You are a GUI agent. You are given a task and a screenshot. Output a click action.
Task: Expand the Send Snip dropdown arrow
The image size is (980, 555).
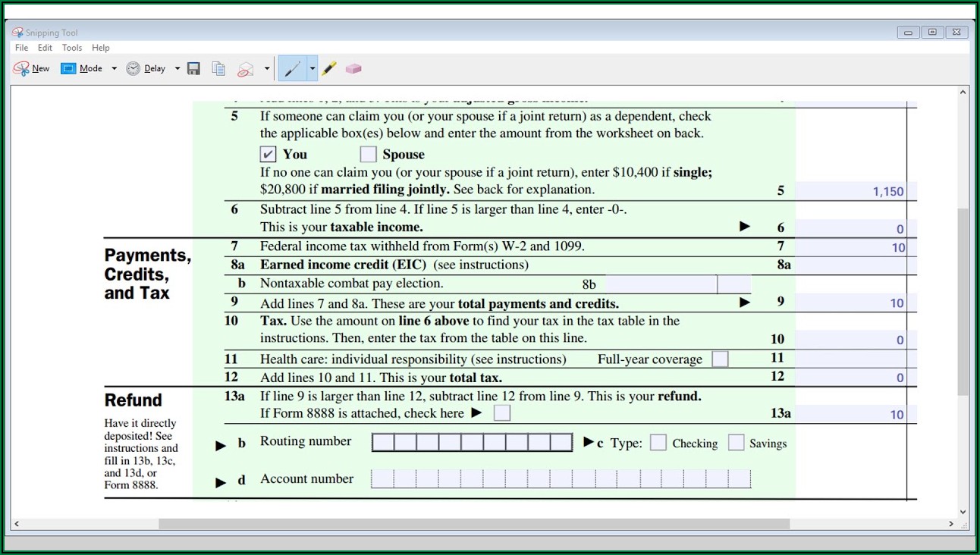click(267, 68)
